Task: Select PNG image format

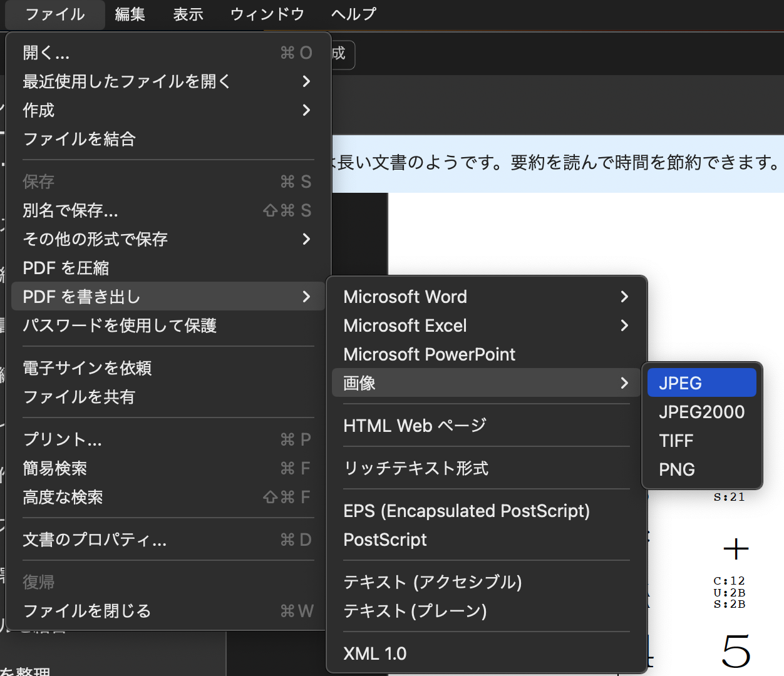Action: (x=702, y=469)
